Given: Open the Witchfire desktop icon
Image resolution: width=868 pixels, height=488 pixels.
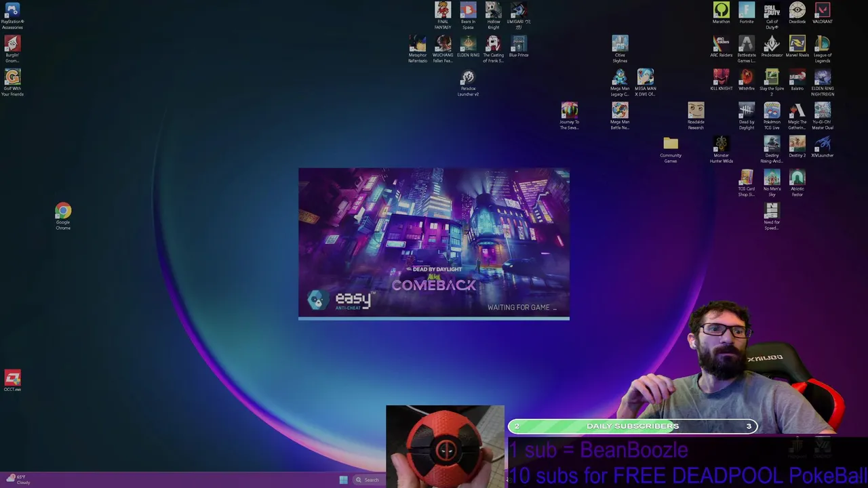Looking at the screenshot, I should (x=747, y=80).
